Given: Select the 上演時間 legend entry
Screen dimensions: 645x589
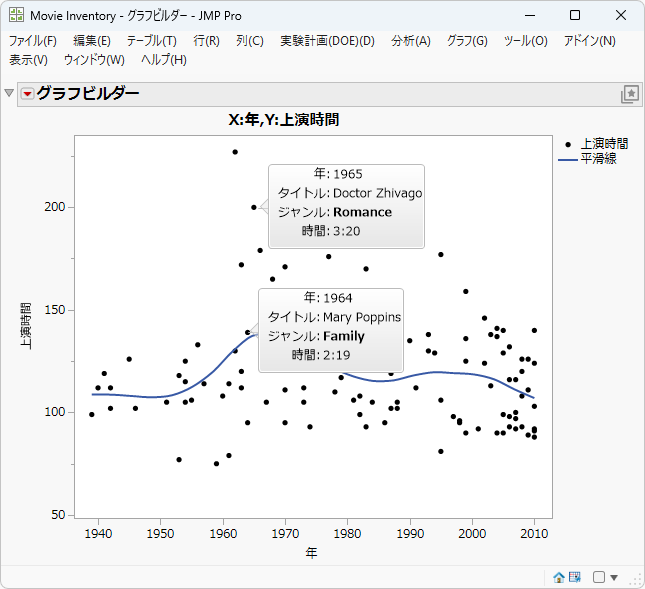Looking at the screenshot, I should point(604,144).
